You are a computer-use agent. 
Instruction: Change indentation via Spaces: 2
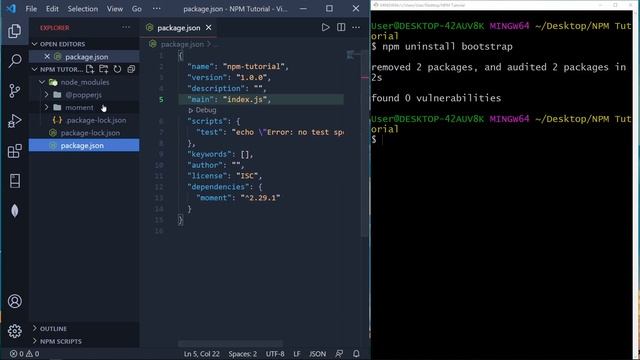click(x=242, y=354)
